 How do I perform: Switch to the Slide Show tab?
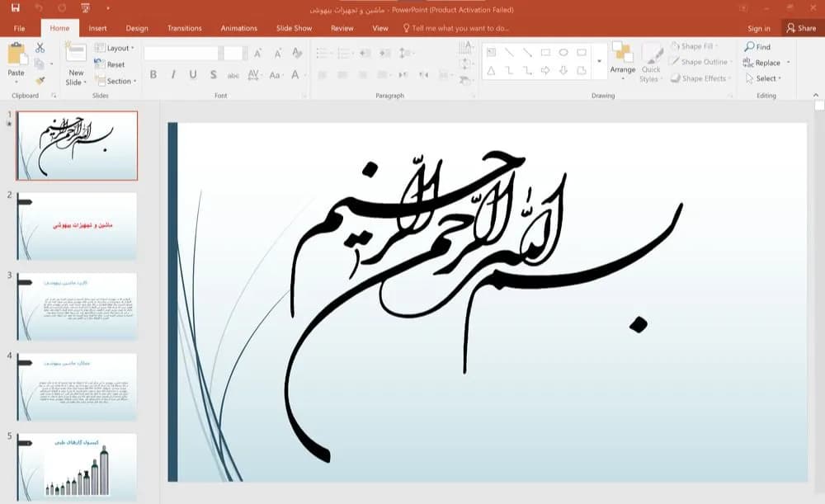(295, 28)
